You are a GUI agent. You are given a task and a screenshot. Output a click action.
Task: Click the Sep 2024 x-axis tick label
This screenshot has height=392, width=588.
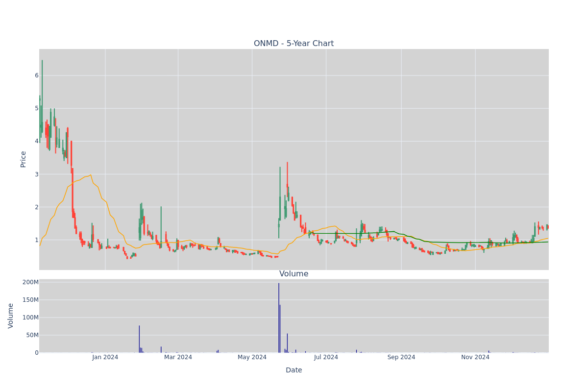click(401, 357)
